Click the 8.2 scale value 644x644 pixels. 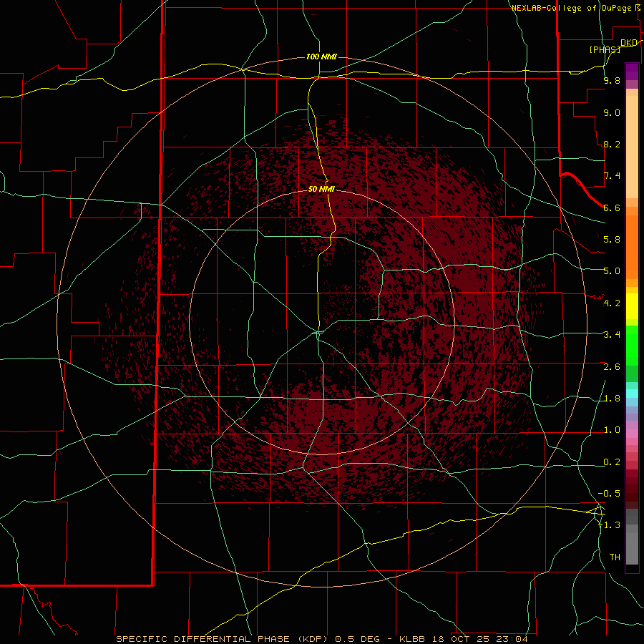pyautogui.click(x=612, y=144)
